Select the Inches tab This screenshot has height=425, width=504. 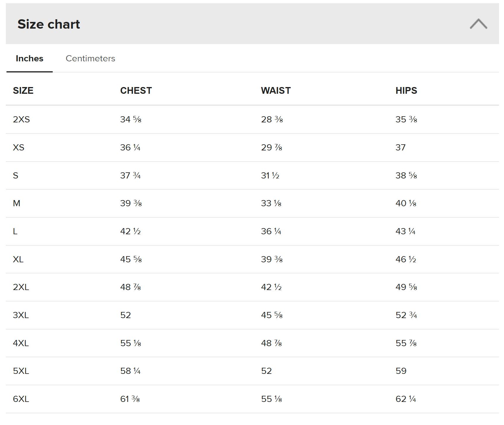point(29,58)
